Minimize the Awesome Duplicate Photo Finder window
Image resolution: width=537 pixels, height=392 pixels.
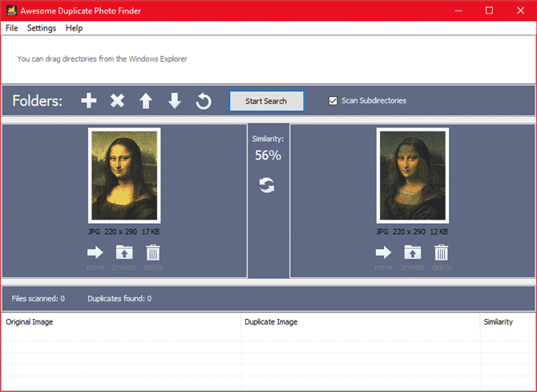(x=458, y=10)
